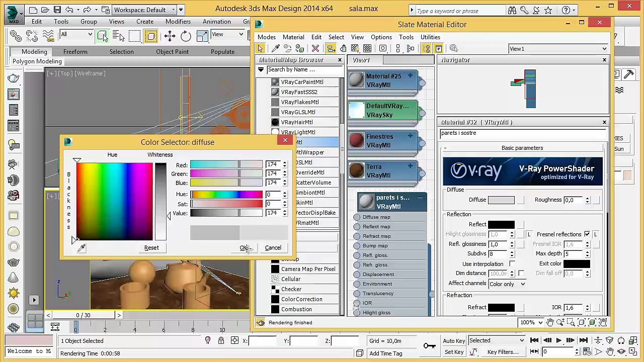Toggle the Auto Key button
The width and height of the screenshot is (644, 362).
pos(454,341)
